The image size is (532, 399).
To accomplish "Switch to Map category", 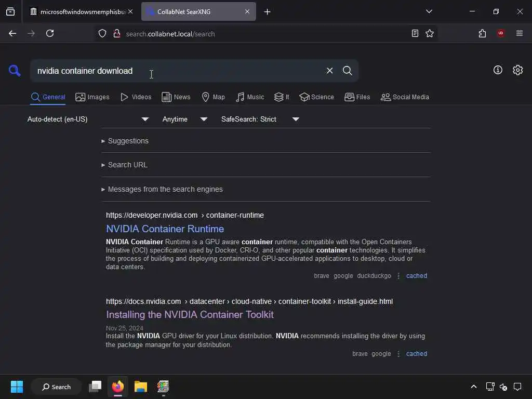I will [213, 97].
